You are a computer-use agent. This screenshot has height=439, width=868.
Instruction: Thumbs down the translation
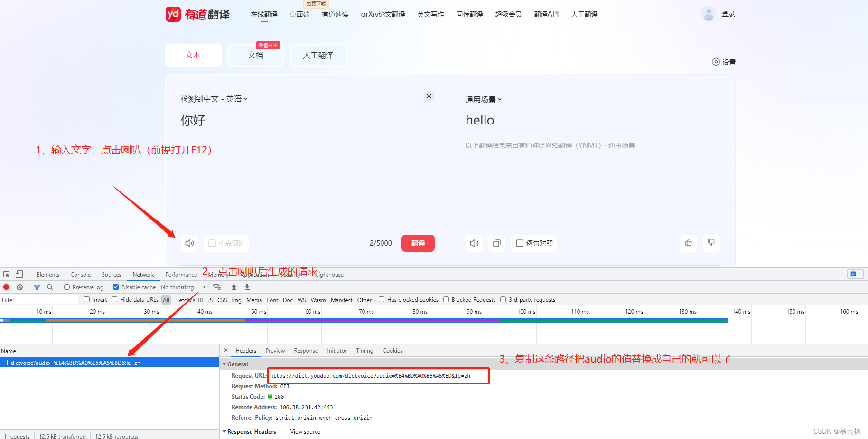[711, 243]
